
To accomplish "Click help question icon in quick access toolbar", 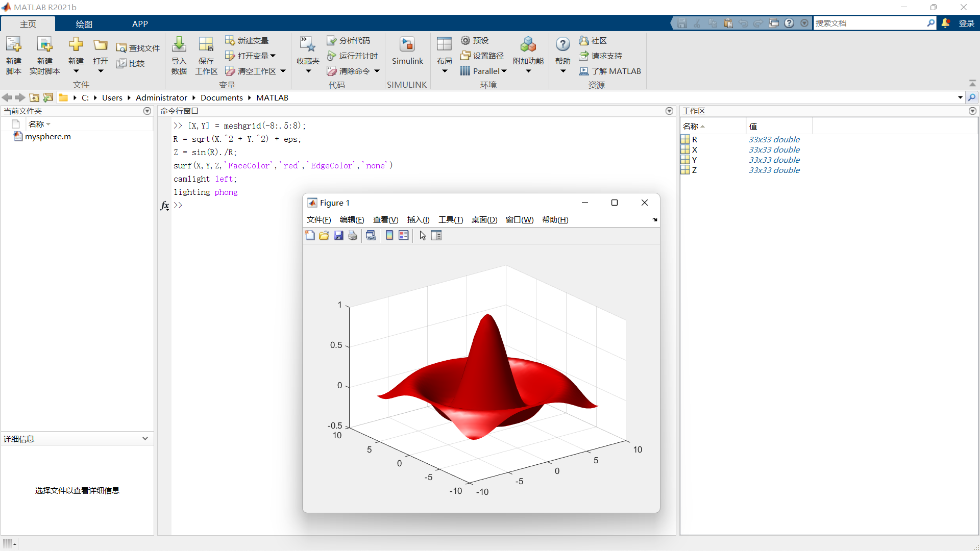I will pyautogui.click(x=789, y=23).
